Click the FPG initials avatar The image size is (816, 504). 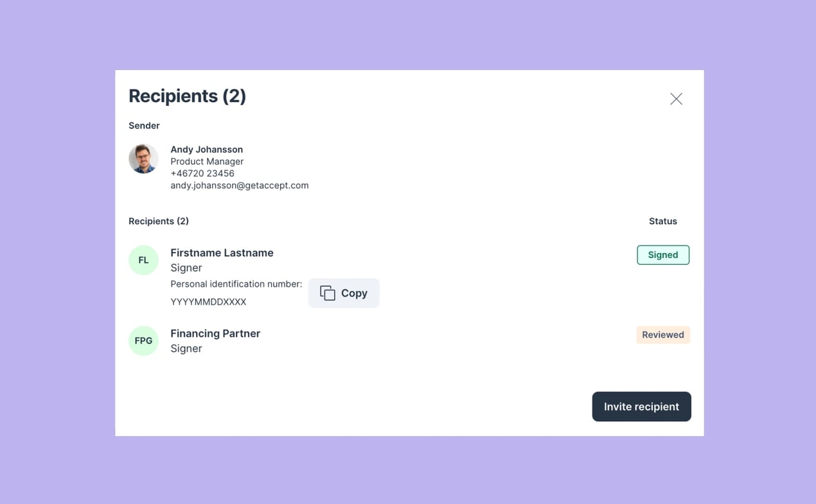[143, 341]
